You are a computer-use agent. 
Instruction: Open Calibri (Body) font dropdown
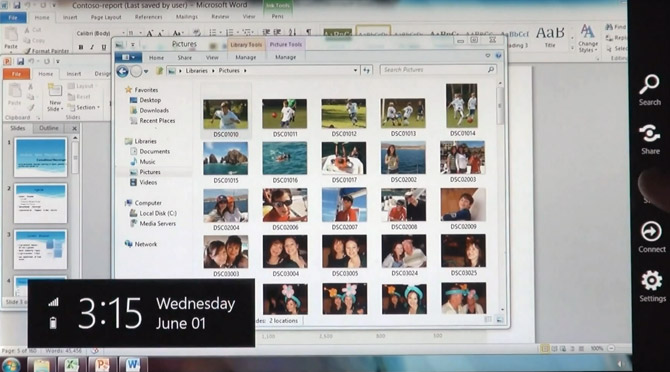(123, 33)
